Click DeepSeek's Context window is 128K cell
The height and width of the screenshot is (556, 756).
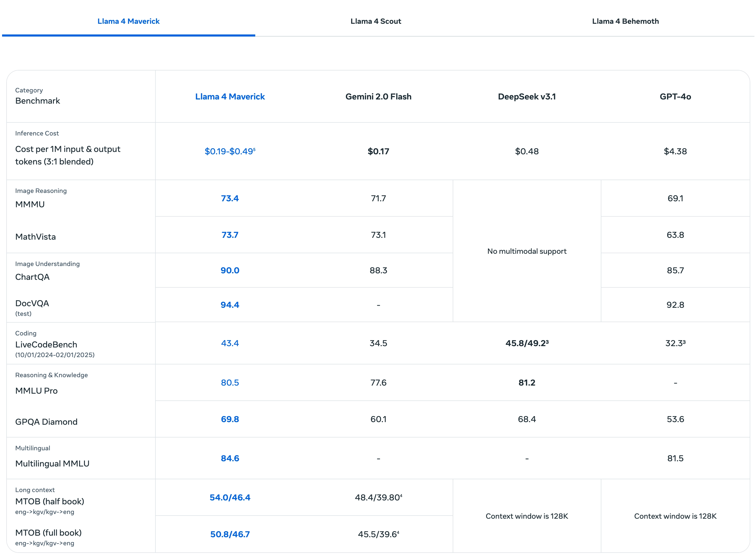[x=527, y=516]
